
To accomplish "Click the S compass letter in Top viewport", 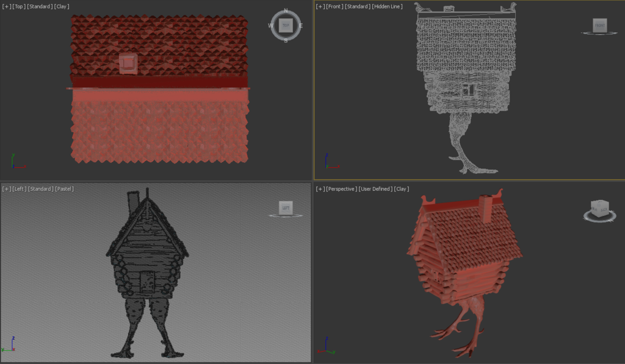I will point(284,40).
